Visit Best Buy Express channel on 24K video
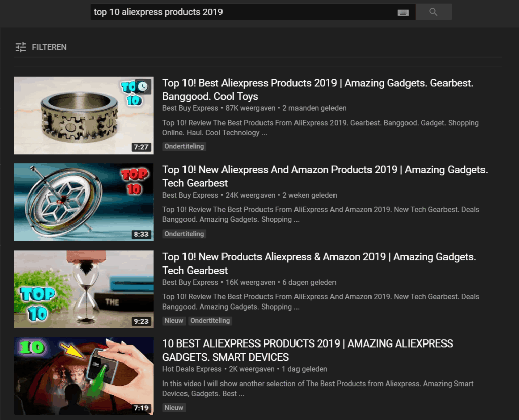This screenshot has width=519, height=420. [190, 195]
